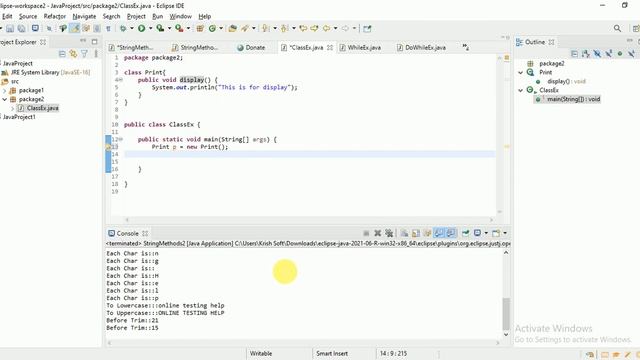Open the New Java Class dropdown arrow
Screen dimensions: 640x360
coord(221,29)
